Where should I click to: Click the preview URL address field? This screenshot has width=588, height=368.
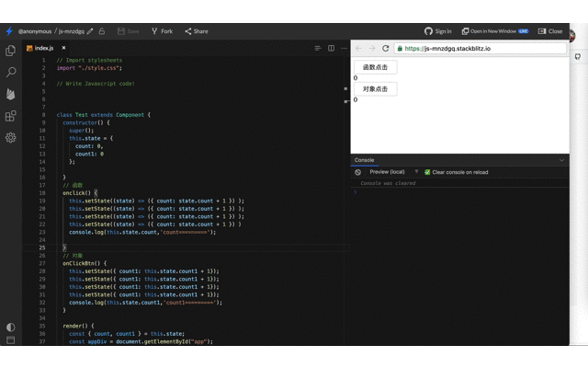pyautogui.click(x=480, y=49)
